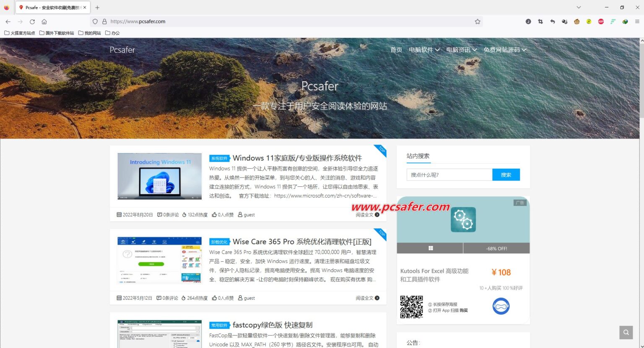Open the 国外下载软件站 bookmarks folder
Screen dimensions: 644x348
click(x=57, y=33)
